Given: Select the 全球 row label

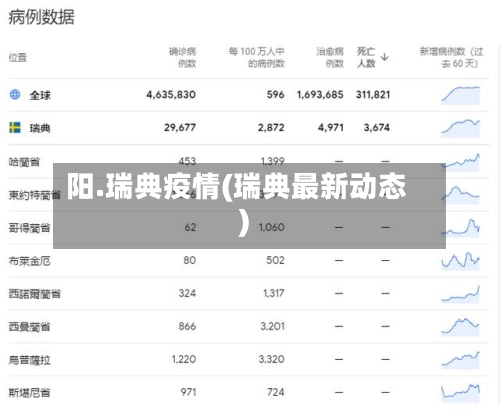Looking at the screenshot, I should (40, 95).
